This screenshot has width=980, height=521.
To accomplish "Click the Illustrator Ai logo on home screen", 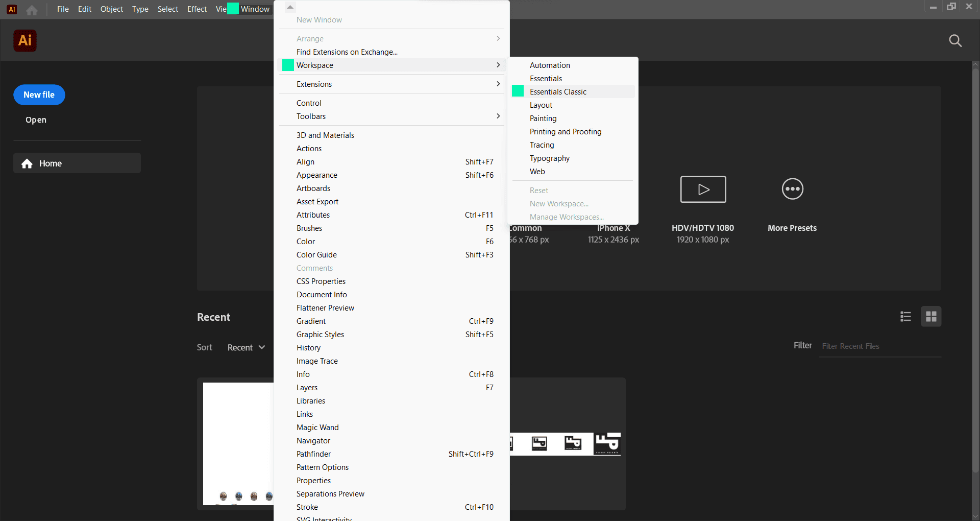I will tap(25, 41).
